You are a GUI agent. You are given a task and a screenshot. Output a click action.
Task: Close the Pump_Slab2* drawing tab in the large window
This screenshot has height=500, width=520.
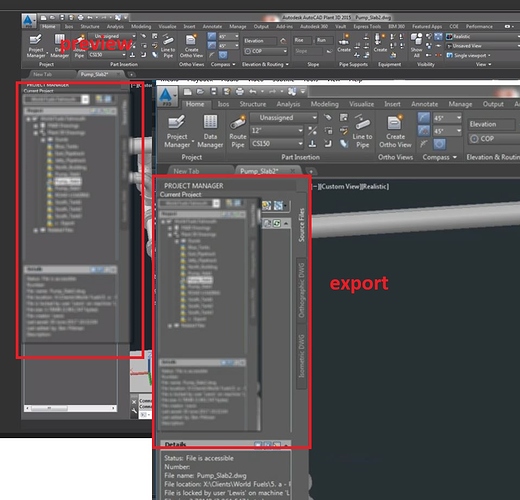[x=292, y=171]
